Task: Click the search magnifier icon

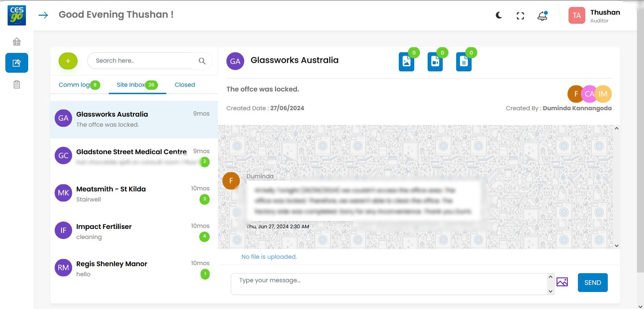Action: tap(202, 61)
